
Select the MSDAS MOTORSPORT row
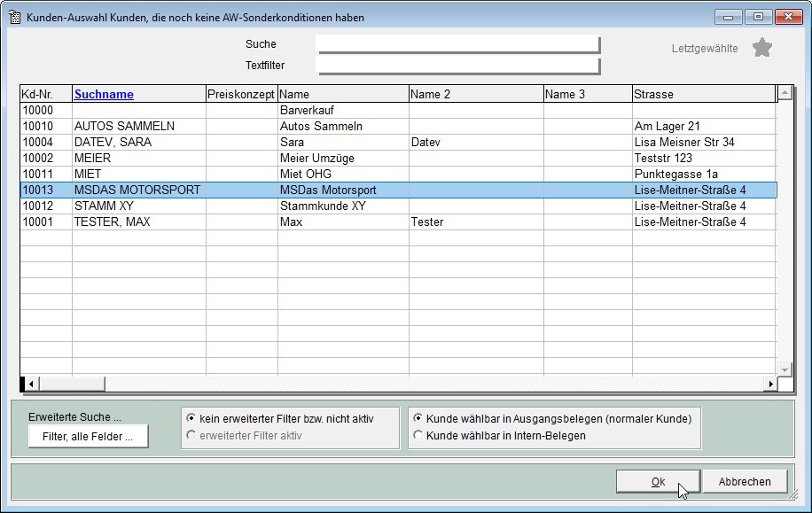pos(398,190)
